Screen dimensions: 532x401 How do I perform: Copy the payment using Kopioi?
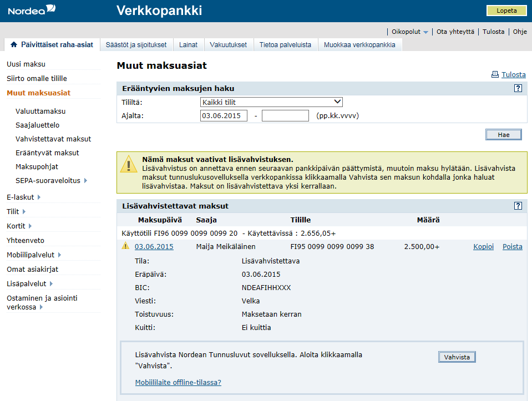point(483,246)
